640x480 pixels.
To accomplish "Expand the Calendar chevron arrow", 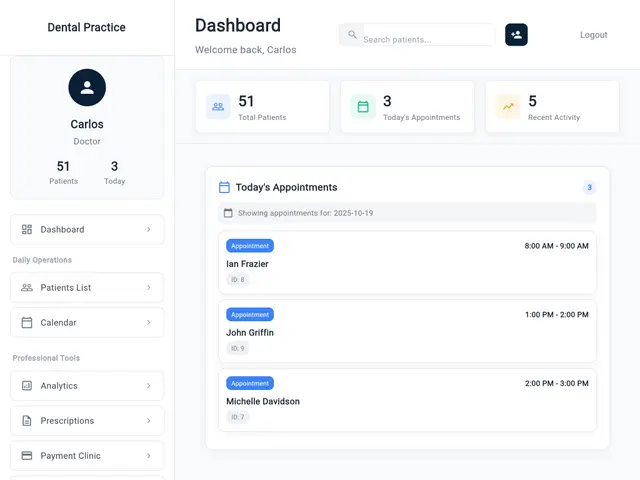I will tap(149, 323).
